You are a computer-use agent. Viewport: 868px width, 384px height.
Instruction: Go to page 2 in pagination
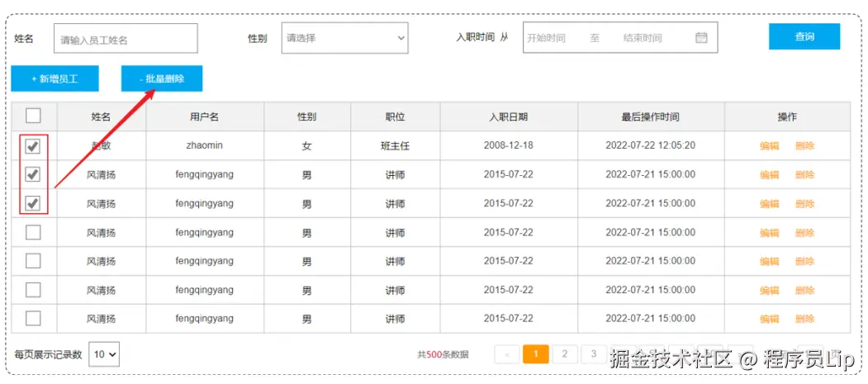click(564, 354)
